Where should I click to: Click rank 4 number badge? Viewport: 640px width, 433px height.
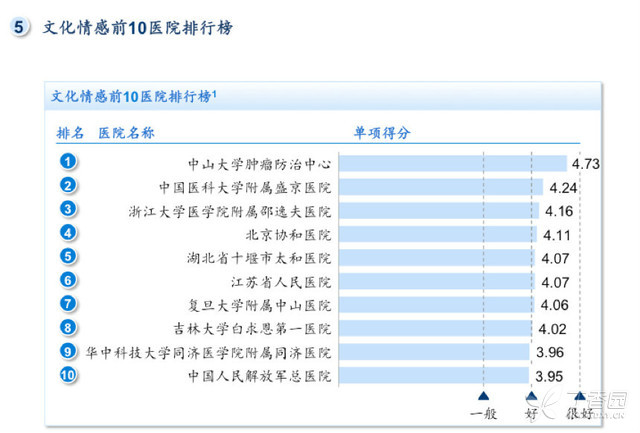68,233
